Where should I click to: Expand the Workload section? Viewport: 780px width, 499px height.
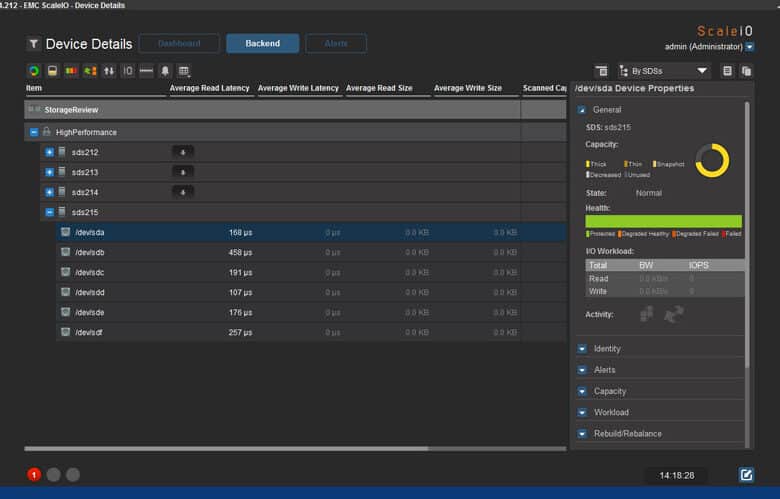point(582,412)
